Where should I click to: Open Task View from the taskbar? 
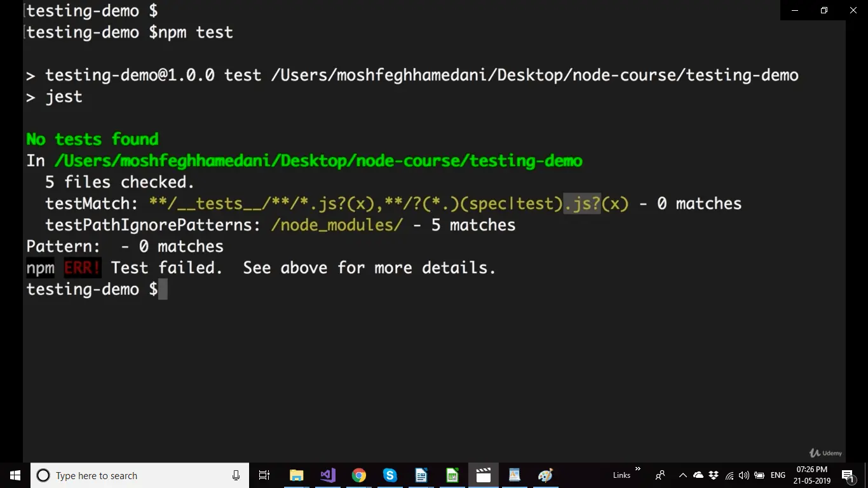pyautogui.click(x=264, y=475)
